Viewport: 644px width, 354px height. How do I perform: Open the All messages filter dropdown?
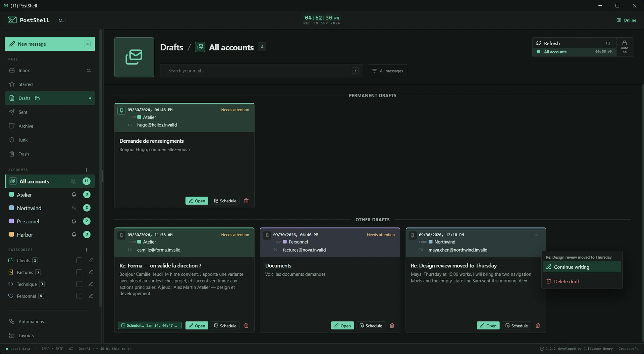click(387, 71)
